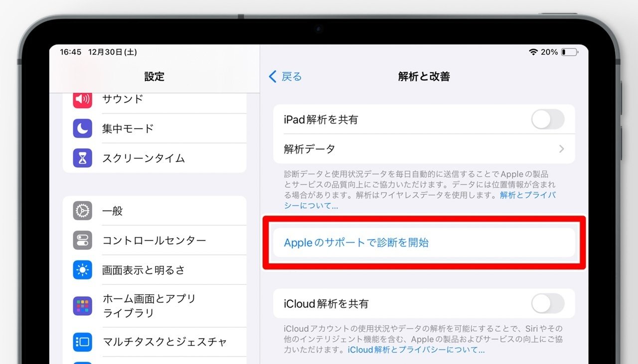Tap the Wi-Fi status icon

pos(533,52)
